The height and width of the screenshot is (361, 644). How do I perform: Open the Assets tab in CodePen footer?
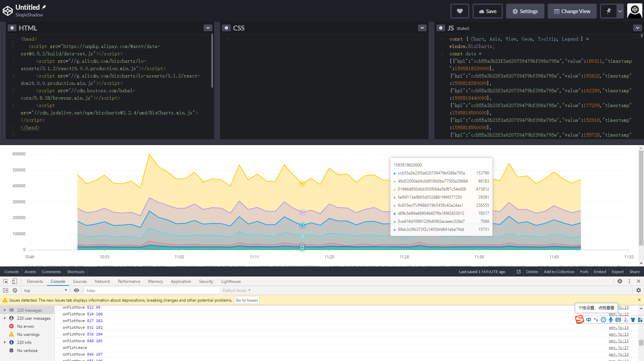pyautogui.click(x=30, y=271)
